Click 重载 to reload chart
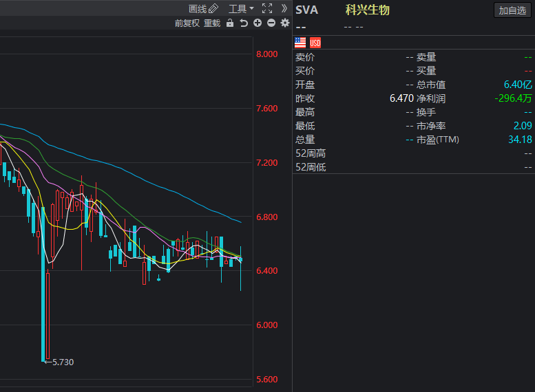The width and height of the screenshot is (535, 392). click(x=212, y=23)
